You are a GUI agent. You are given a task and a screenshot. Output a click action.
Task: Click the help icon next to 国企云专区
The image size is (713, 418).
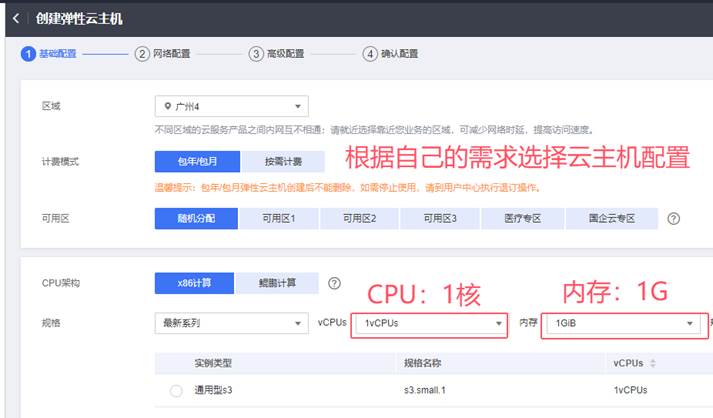click(x=674, y=219)
